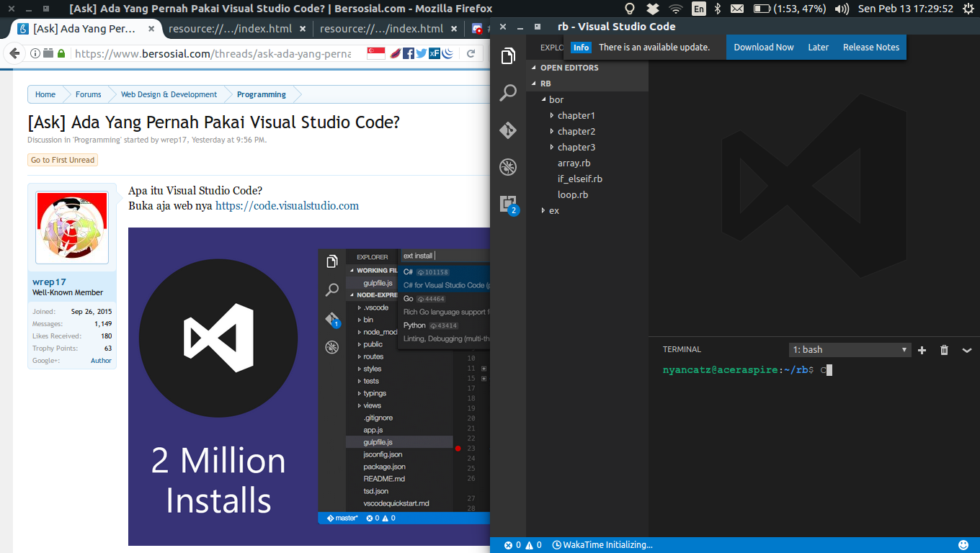Viewport: 980px width, 553px height.
Task: Open the En keyboard layout indicator
Action: click(699, 9)
